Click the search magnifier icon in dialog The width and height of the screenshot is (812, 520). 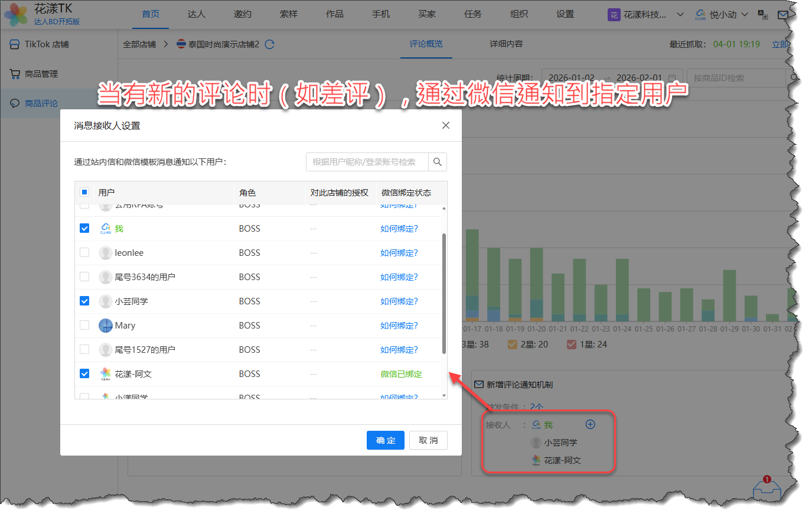click(437, 162)
